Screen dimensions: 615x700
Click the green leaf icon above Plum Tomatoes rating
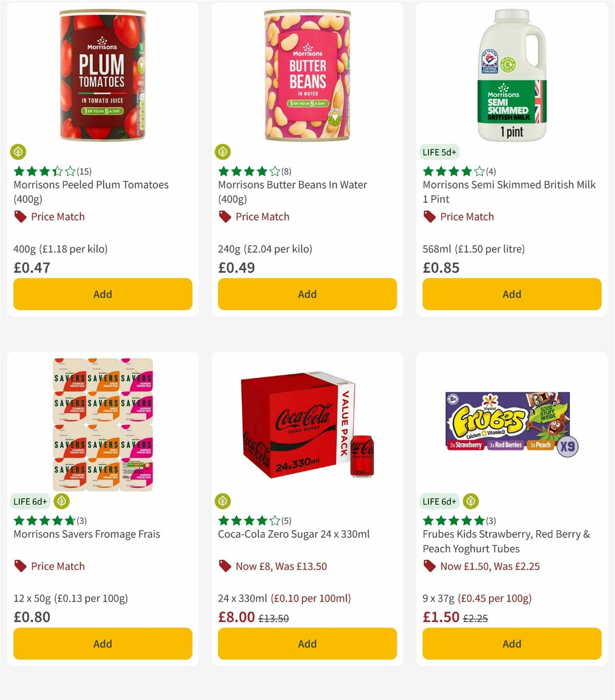tap(18, 151)
